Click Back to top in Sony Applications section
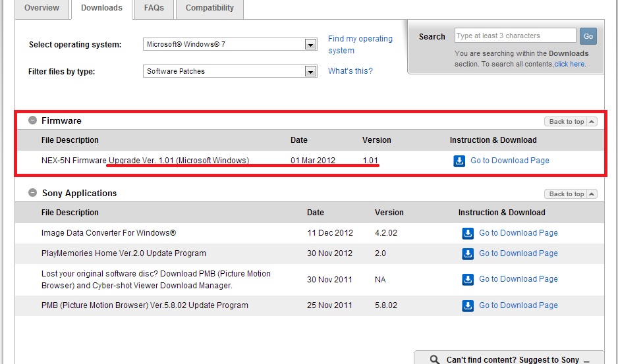Viewport: 618px width, 364px height. point(571,194)
